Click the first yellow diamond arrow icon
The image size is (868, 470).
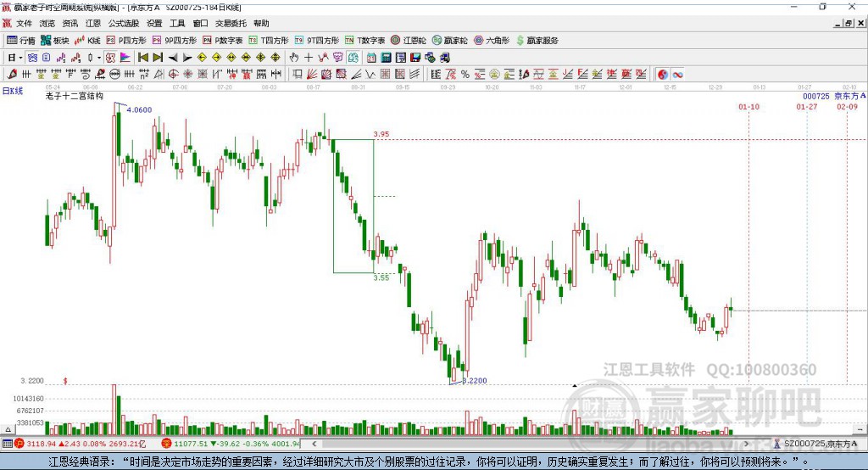tap(202, 58)
